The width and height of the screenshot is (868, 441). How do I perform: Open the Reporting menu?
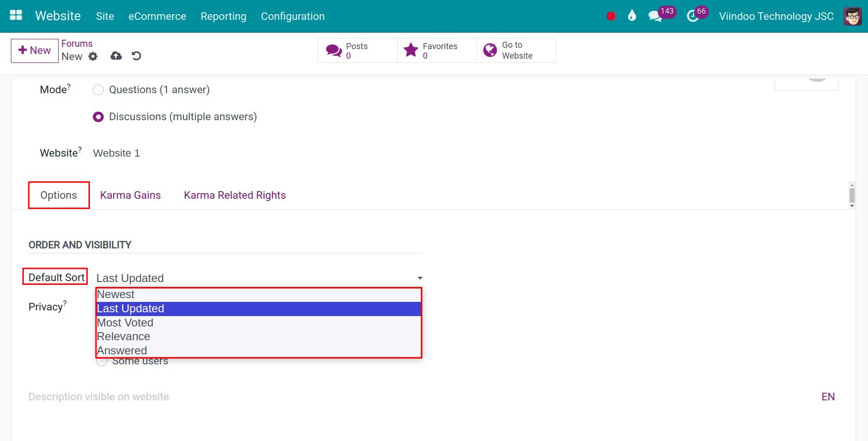point(224,16)
